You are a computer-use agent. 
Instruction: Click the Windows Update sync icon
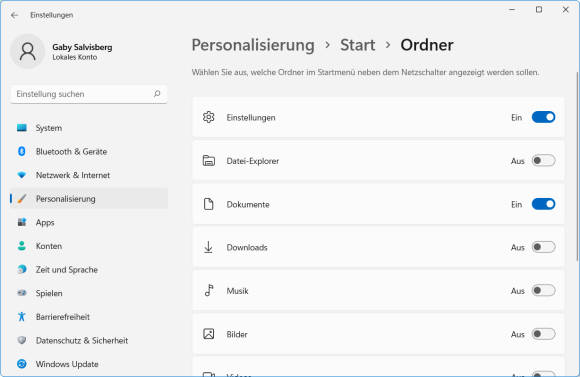pyautogui.click(x=22, y=364)
